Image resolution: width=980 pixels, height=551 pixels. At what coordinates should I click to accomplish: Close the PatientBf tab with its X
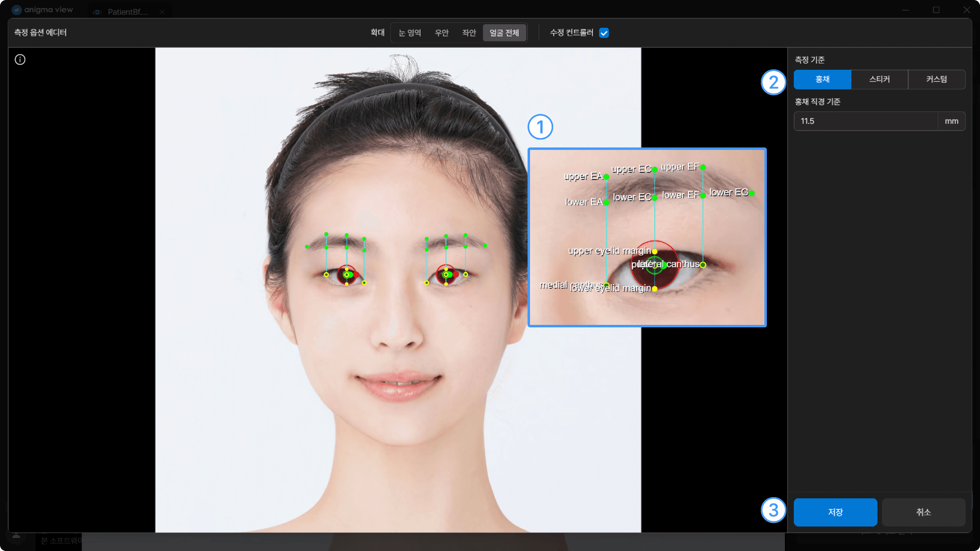(x=162, y=12)
